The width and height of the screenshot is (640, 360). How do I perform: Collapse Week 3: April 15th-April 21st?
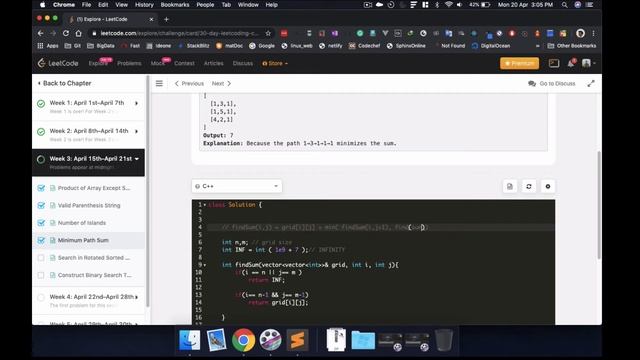[x=137, y=159]
